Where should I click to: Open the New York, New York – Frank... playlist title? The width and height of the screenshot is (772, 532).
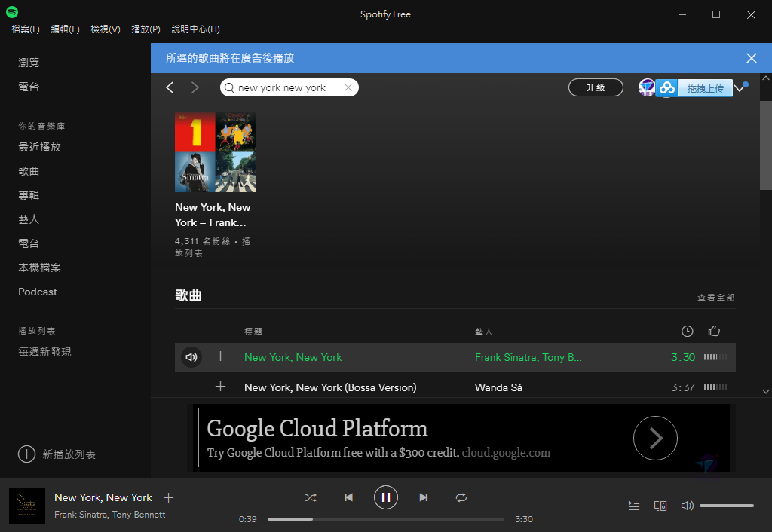coord(213,215)
